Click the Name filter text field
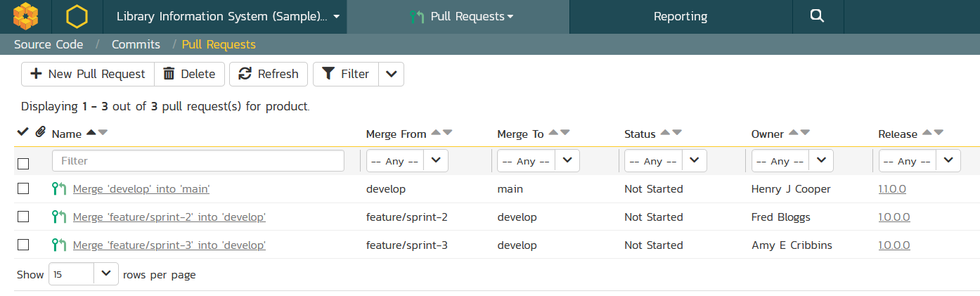Viewport: 980px width, 296px height. tap(198, 161)
